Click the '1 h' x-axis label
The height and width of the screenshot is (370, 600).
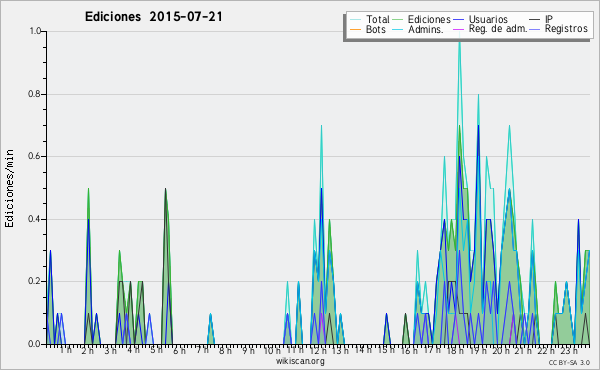[65, 350]
